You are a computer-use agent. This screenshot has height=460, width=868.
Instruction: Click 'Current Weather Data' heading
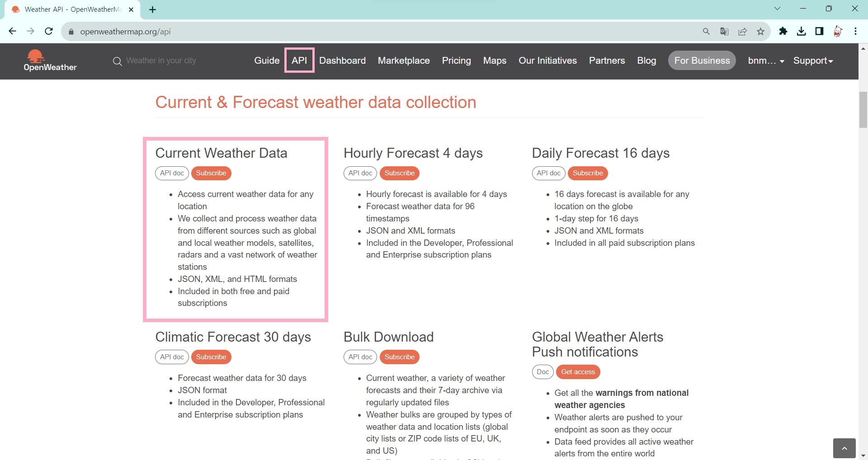[x=221, y=153]
